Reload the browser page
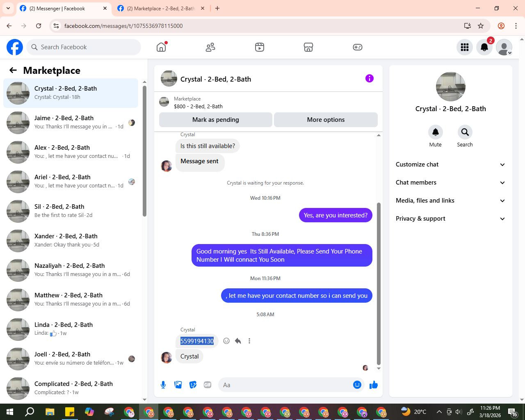Screen dimensions: 525x420 pyautogui.click(x=39, y=26)
